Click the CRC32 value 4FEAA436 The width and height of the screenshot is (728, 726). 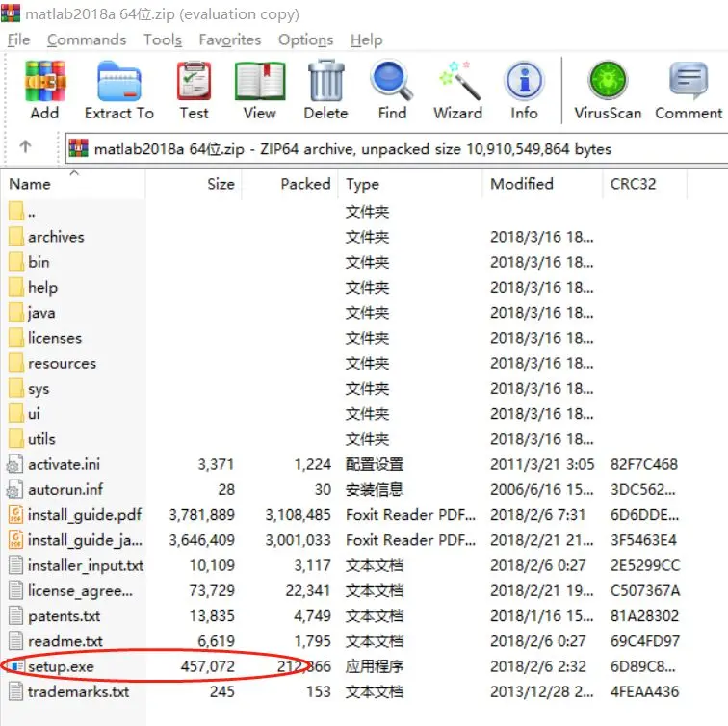pyautogui.click(x=644, y=691)
